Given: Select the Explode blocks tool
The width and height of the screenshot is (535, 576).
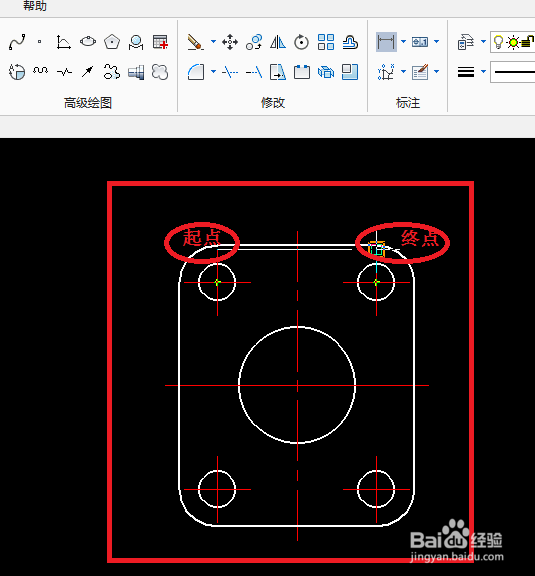Looking at the screenshot, I should pyautogui.click(x=326, y=72).
